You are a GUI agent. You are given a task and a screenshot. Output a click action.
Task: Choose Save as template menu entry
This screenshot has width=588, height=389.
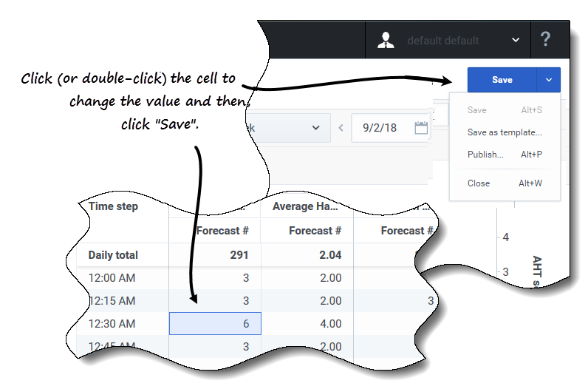pos(505,132)
